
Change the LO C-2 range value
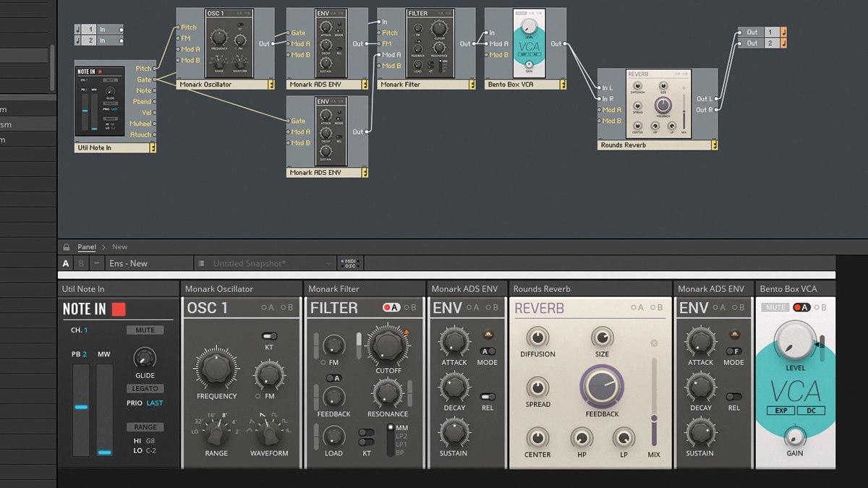click(150, 450)
